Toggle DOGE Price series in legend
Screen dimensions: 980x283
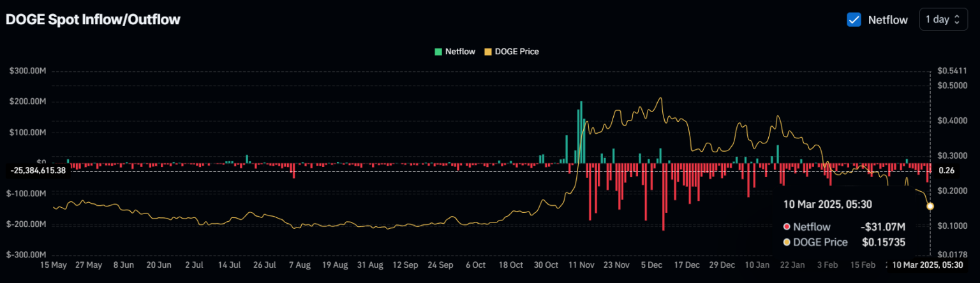click(x=512, y=52)
